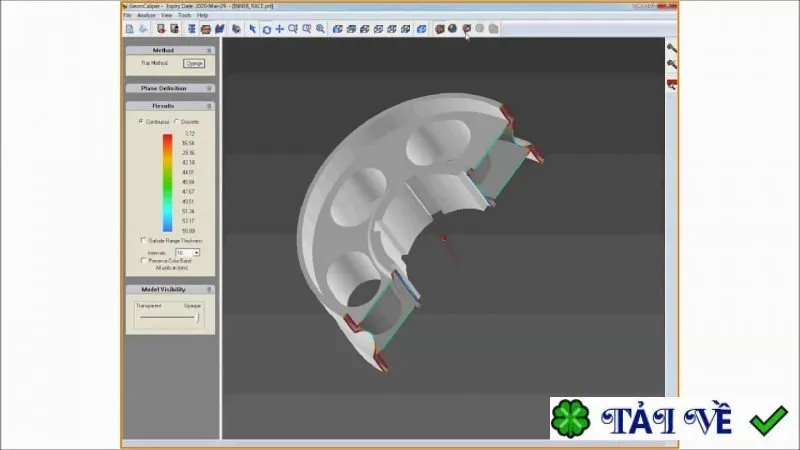Expand the Plane Definition panel

(x=209, y=88)
